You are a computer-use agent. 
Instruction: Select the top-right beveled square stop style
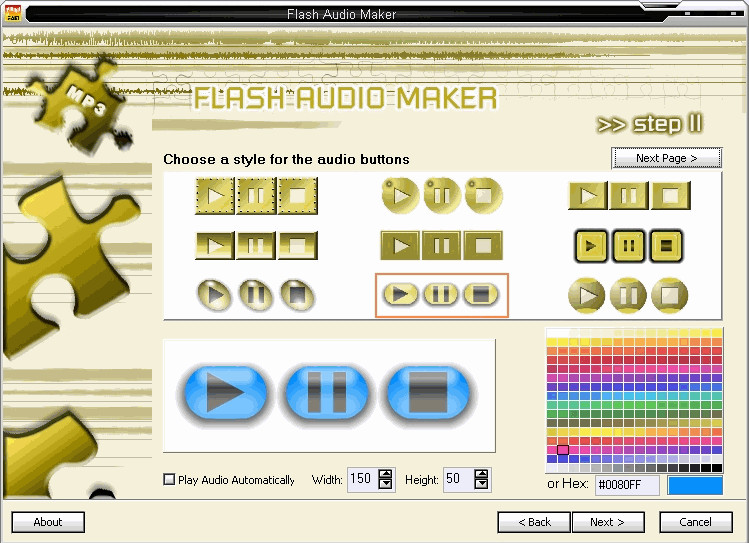pyautogui.click(x=671, y=195)
